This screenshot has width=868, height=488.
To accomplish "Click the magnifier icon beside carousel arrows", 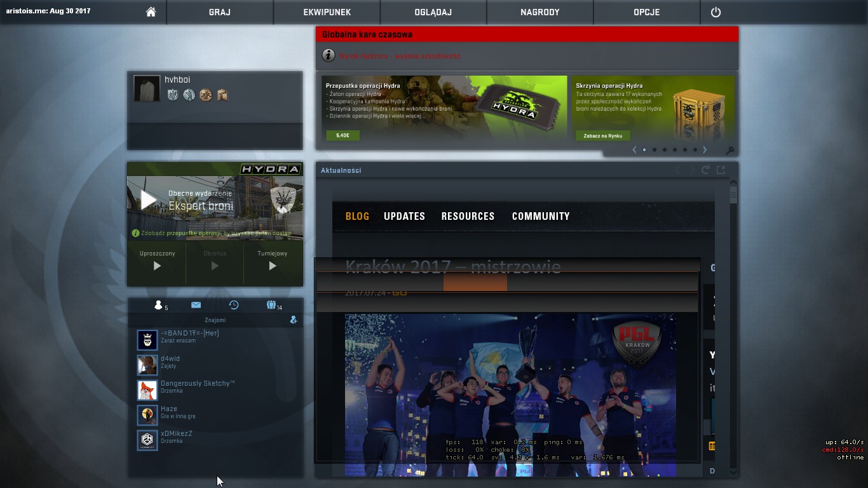I will [x=730, y=151].
